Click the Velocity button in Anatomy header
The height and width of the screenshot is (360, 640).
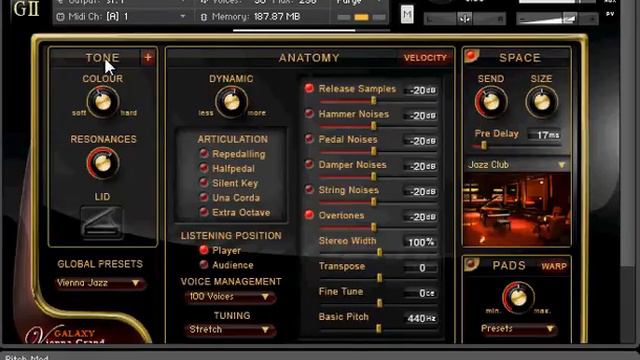[x=425, y=58]
